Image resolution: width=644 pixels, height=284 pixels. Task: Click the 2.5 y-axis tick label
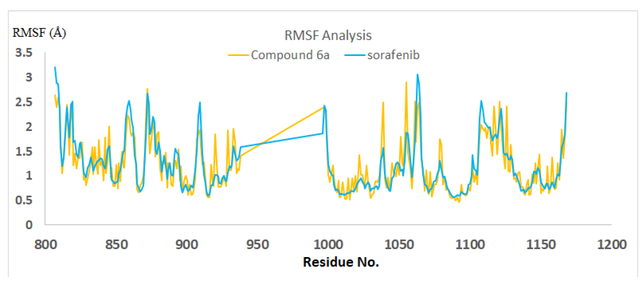24,102
